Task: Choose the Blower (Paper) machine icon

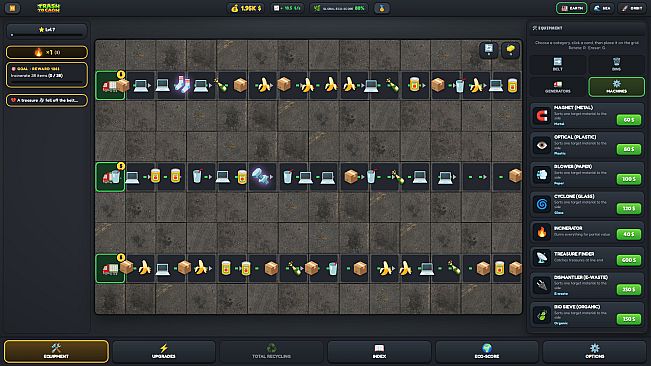Action: 542,175
